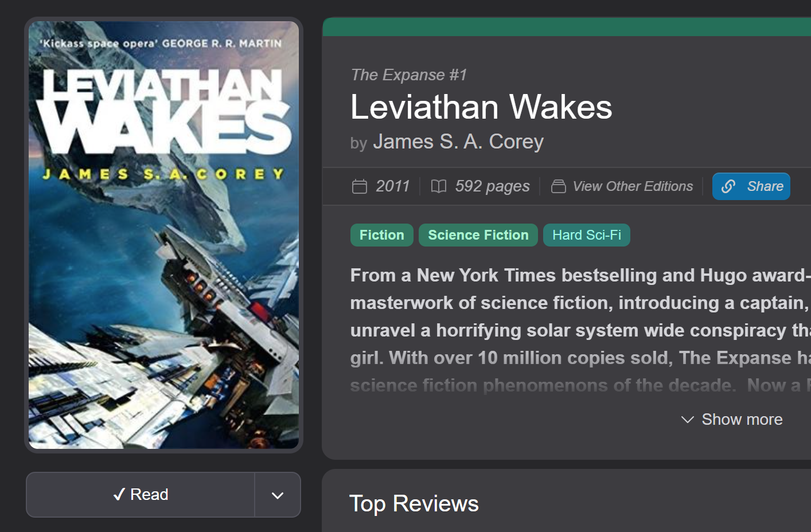Click the Share button
The height and width of the screenshot is (532, 811).
click(751, 186)
